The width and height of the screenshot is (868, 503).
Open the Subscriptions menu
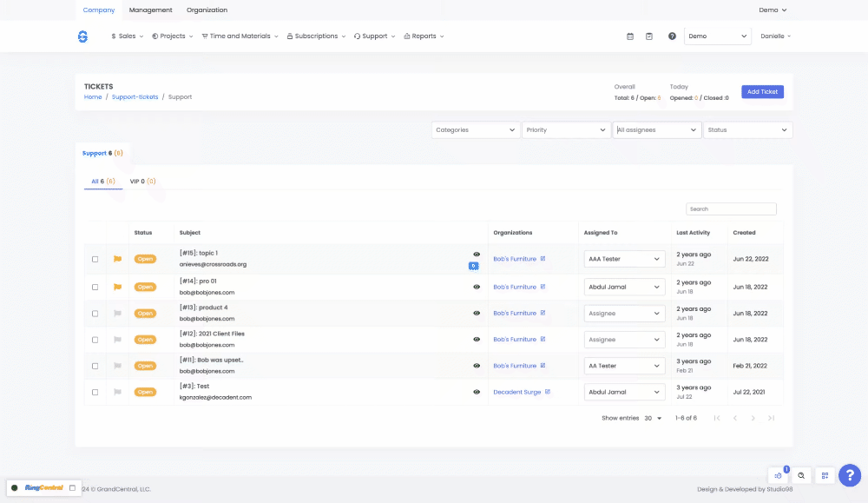pos(316,36)
